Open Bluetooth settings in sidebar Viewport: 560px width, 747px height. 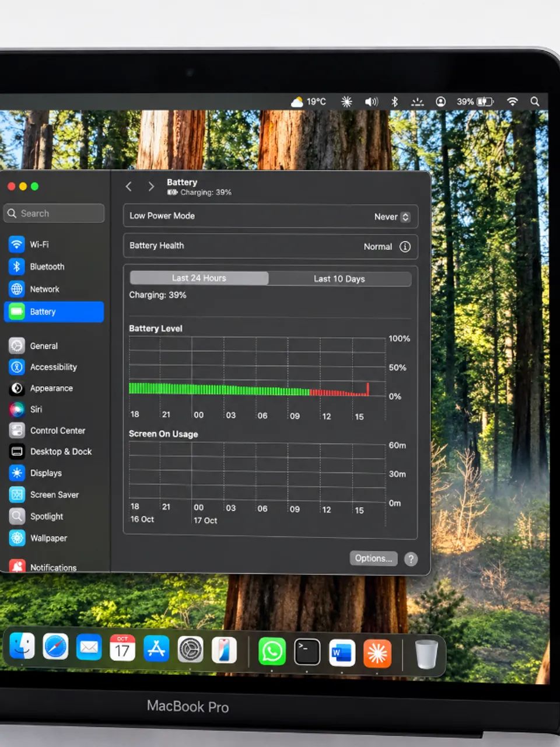pos(54,267)
